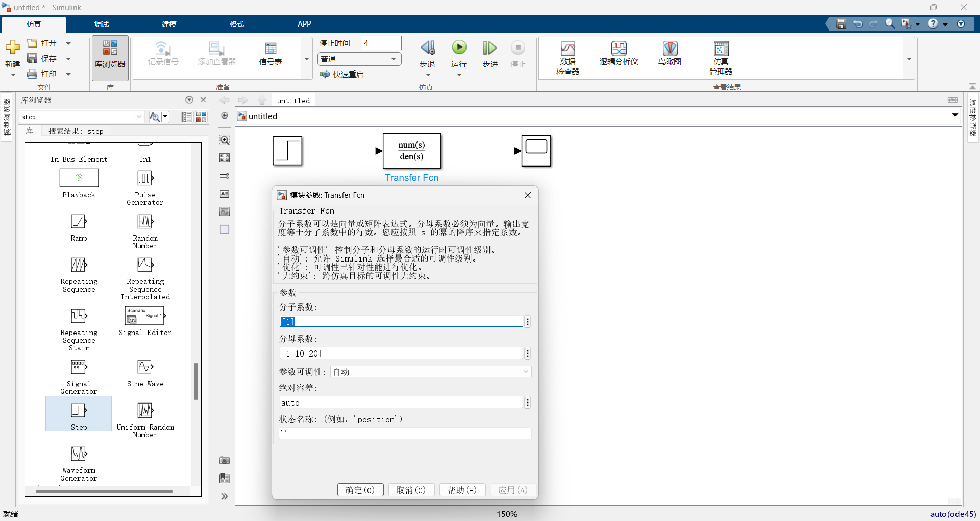Open the 鸟瞰图 bird's-eye view
Screen dimensions: 980x521
pyautogui.click(x=670, y=54)
